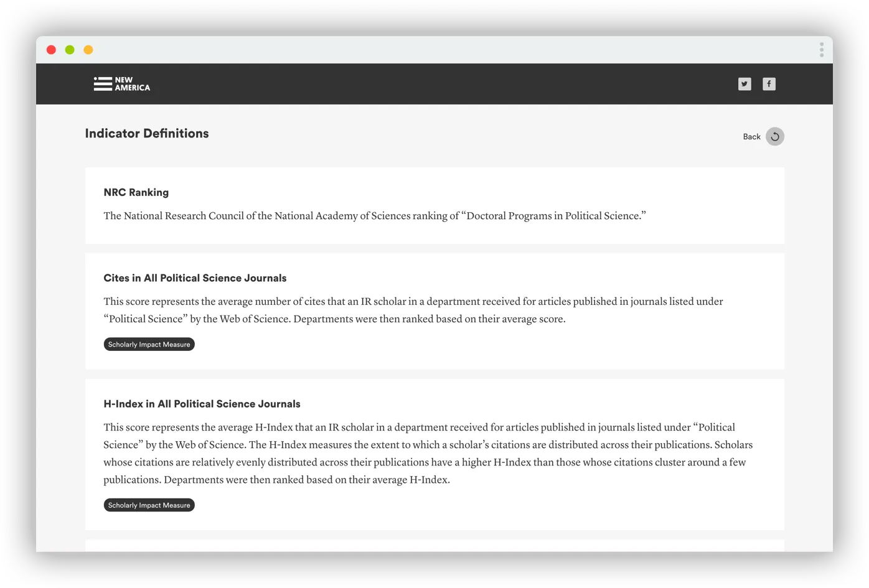Click the red traffic light control
This screenshot has width=869, height=588.
[51, 49]
